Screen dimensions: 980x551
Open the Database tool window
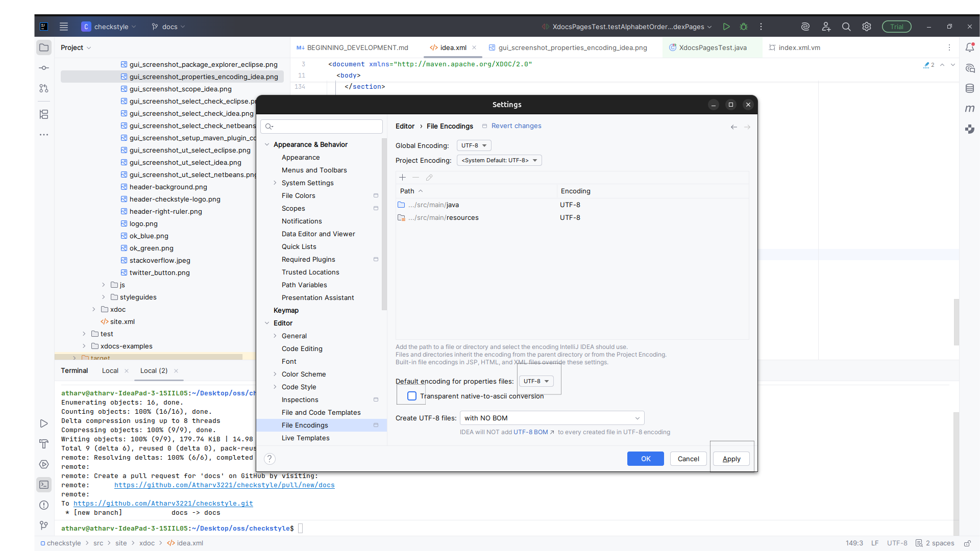(x=970, y=88)
